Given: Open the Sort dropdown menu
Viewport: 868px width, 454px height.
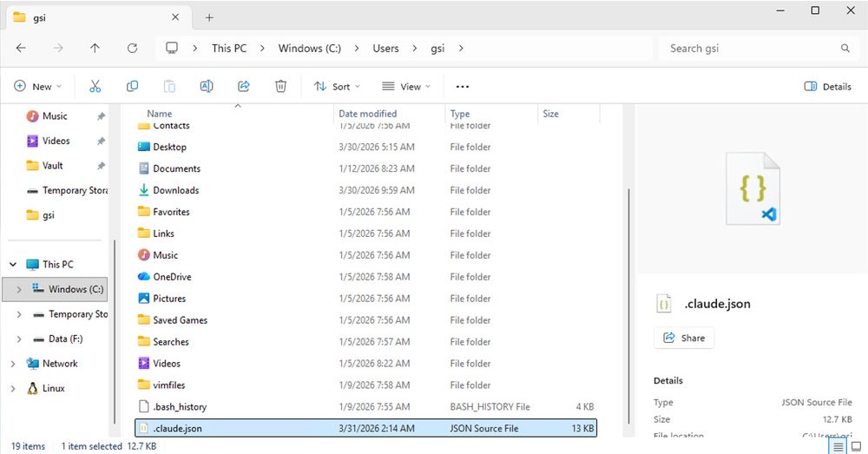Looking at the screenshot, I should point(337,87).
